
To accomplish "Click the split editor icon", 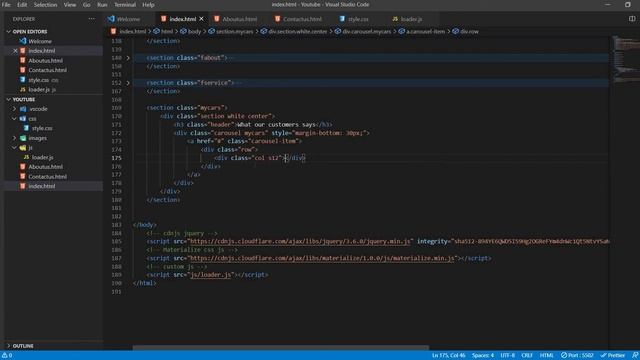I will (632, 19).
